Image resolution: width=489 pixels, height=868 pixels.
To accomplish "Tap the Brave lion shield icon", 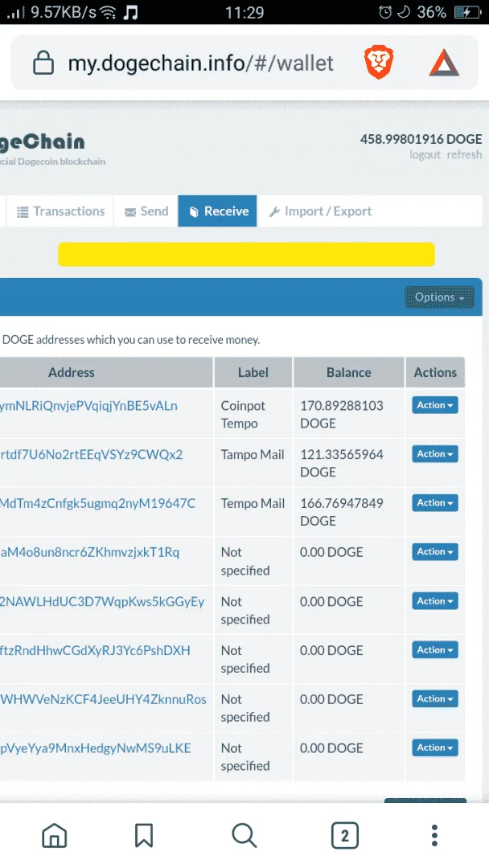I will click(x=379, y=63).
